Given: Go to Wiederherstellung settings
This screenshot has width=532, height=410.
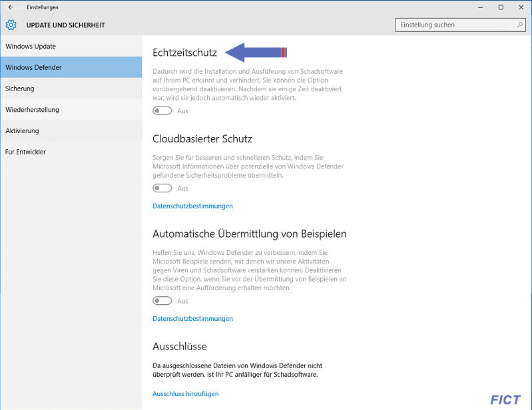Looking at the screenshot, I should (71, 110).
